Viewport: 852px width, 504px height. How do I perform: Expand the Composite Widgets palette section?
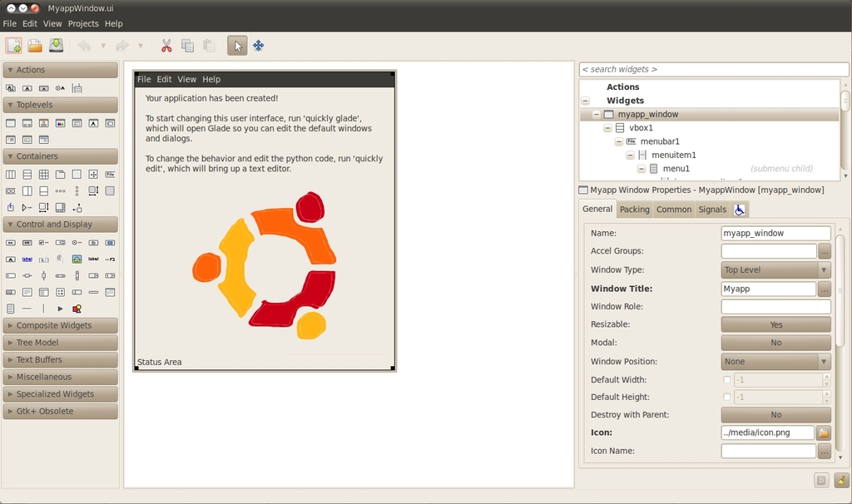click(60, 325)
